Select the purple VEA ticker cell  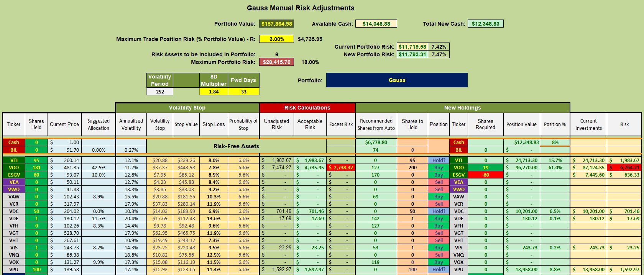click(x=14, y=182)
